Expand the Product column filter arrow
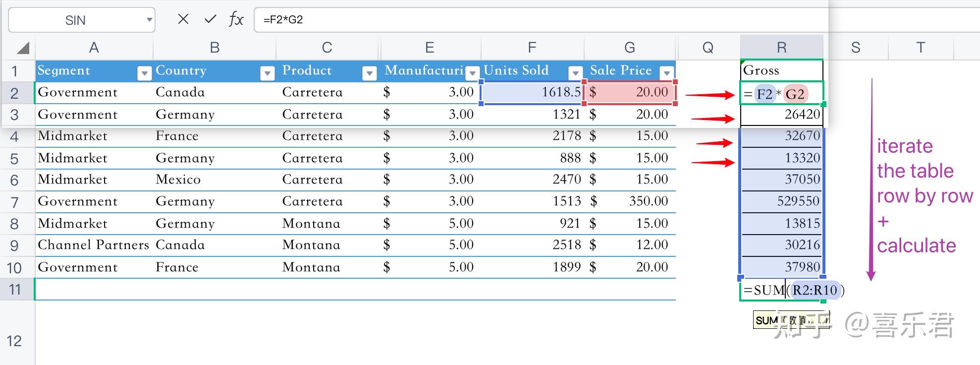Screen dimensions: 980x365 pyautogui.click(x=369, y=73)
